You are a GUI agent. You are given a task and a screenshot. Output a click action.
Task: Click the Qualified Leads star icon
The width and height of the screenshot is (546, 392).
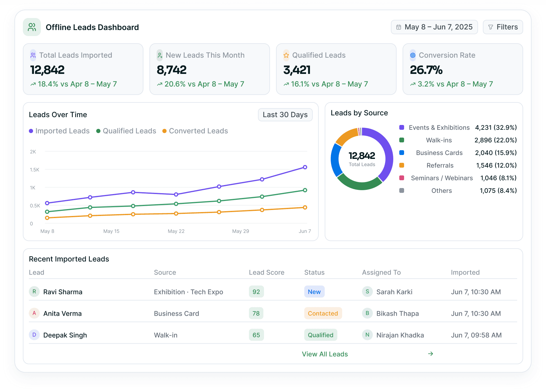tap(286, 55)
